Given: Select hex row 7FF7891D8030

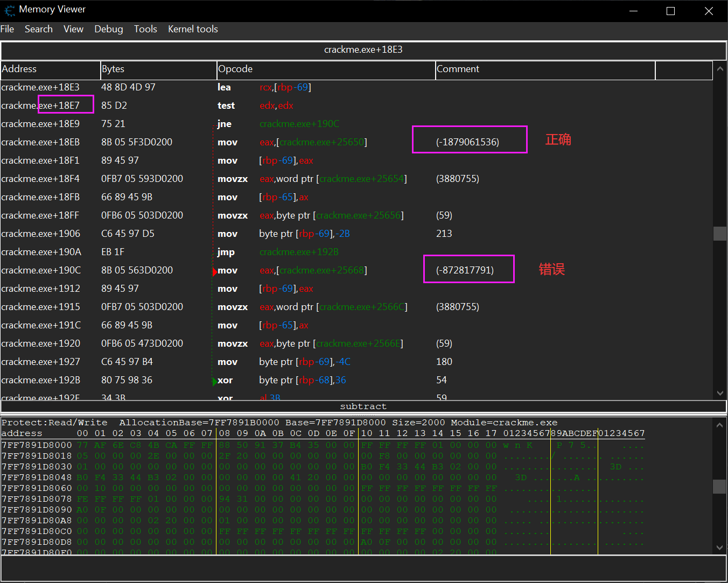Looking at the screenshot, I should 323,467.
